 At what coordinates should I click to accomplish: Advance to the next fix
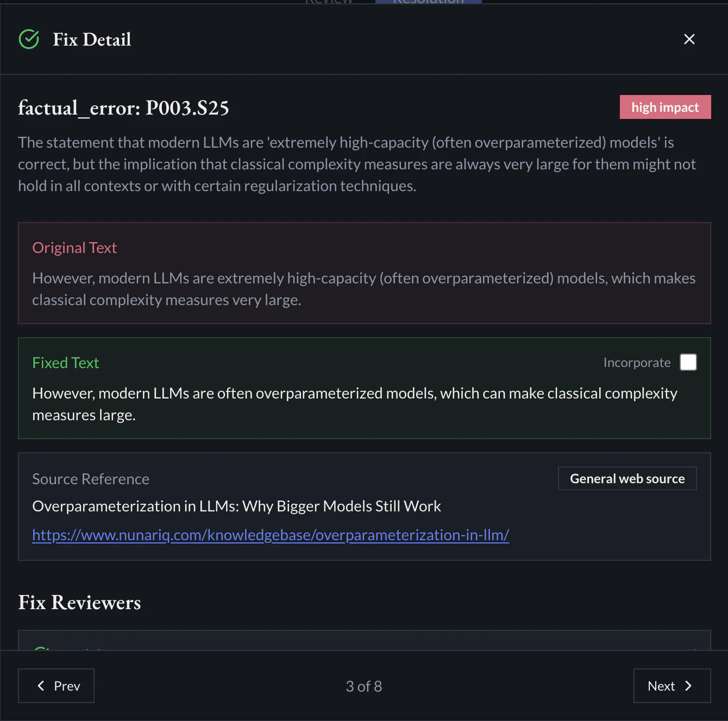pos(671,686)
